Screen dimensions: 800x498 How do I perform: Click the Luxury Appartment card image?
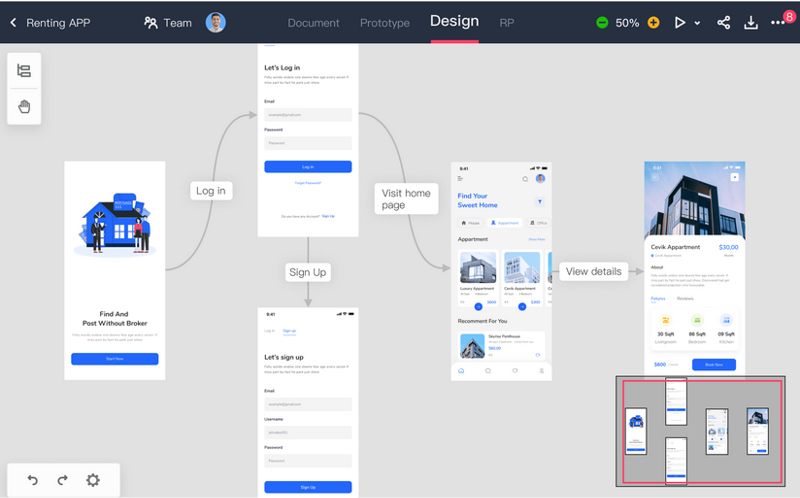coord(478,267)
